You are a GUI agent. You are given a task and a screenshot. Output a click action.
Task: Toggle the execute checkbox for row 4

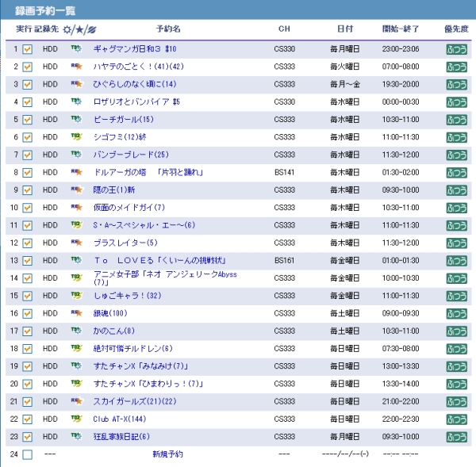point(27,102)
